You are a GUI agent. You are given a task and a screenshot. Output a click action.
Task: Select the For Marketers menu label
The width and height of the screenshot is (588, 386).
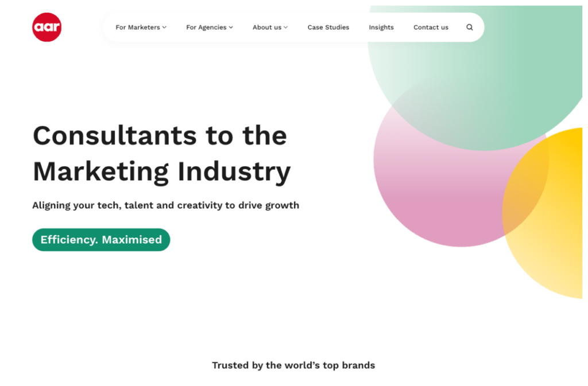pyautogui.click(x=138, y=28)
